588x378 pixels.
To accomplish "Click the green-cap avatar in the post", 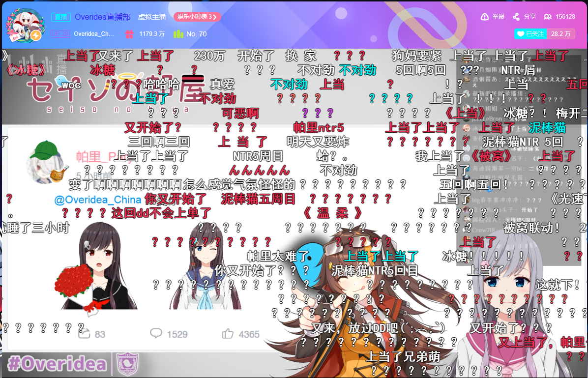I will 44,160.
